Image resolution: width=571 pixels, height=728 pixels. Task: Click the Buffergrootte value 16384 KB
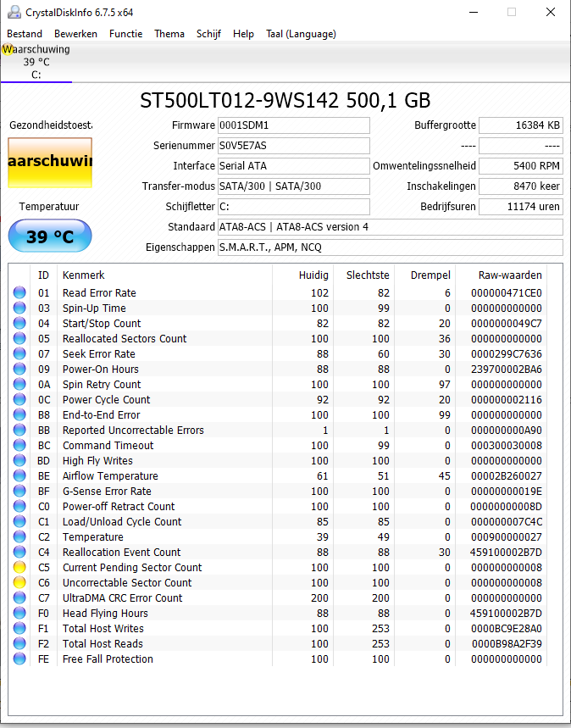(x=521, y=125)
